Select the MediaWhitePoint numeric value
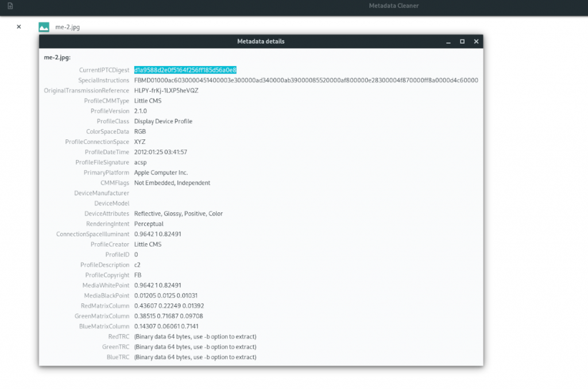This screenshot has height=390, width=588. [158, 285]
